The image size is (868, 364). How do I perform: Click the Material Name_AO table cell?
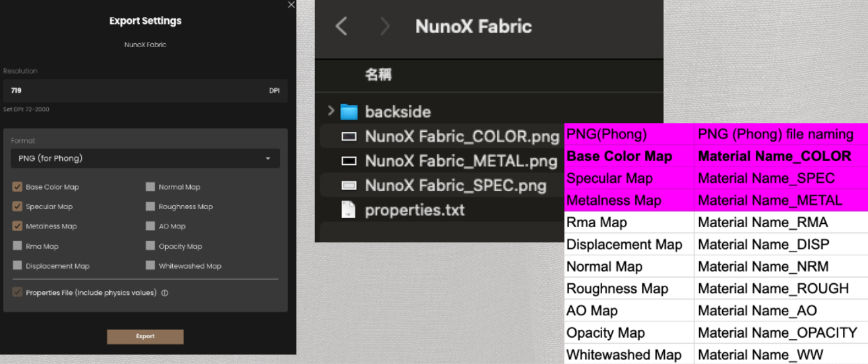[x=781, y=310]
